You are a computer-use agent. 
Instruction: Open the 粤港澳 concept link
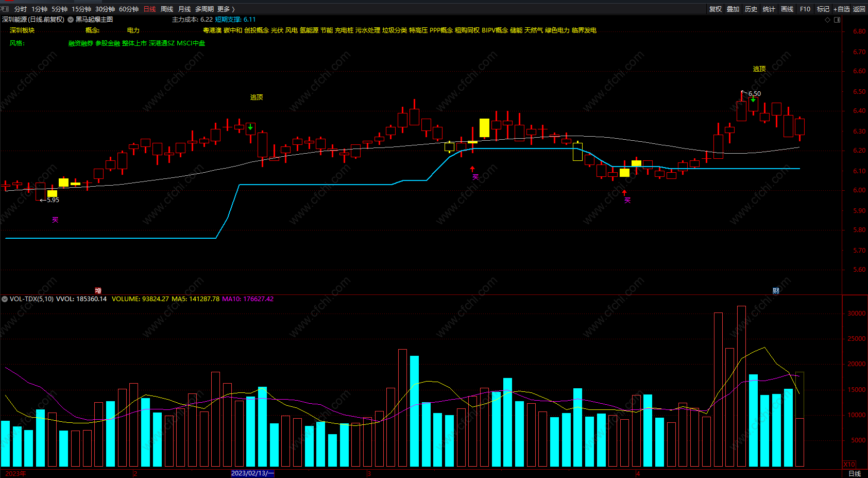point(212,30)
